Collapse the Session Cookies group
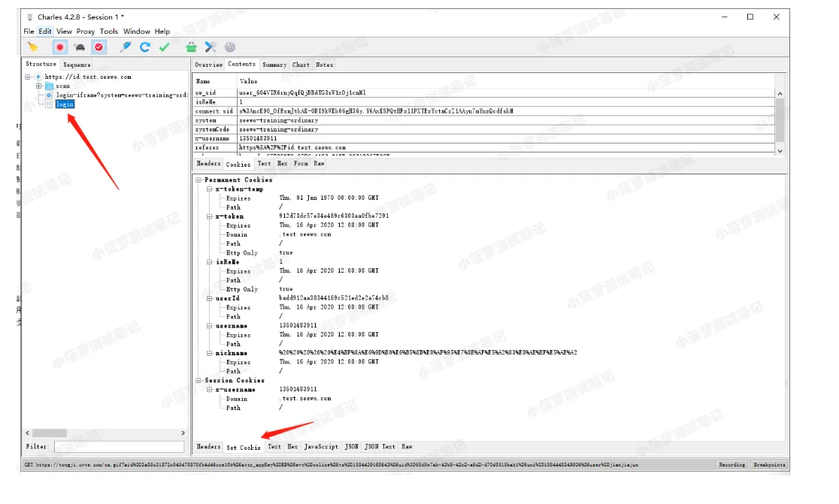 tap(198, 381)
